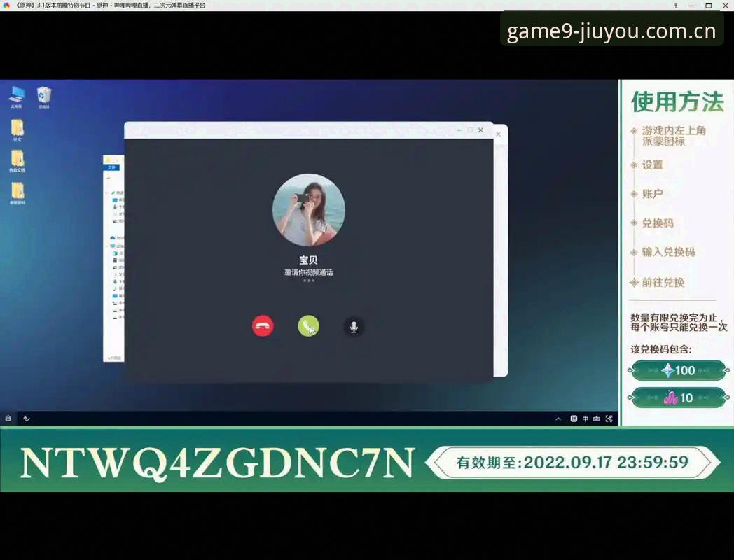Click the 账户 step
734x560 pixels.
(652, 194)
